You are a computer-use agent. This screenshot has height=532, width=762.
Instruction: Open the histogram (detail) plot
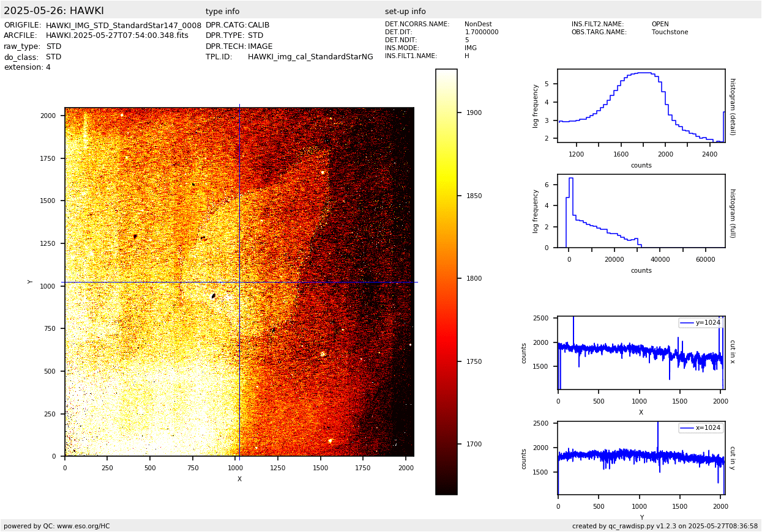pyautogui.click(x=641, y=106)
